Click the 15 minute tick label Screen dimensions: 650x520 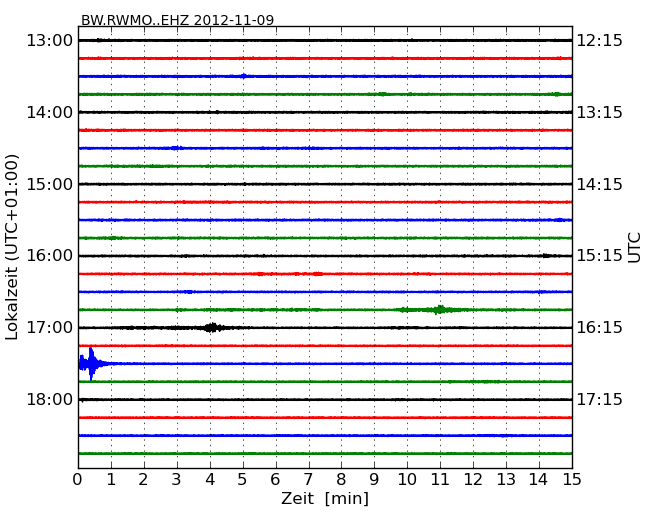click(572, 480)
